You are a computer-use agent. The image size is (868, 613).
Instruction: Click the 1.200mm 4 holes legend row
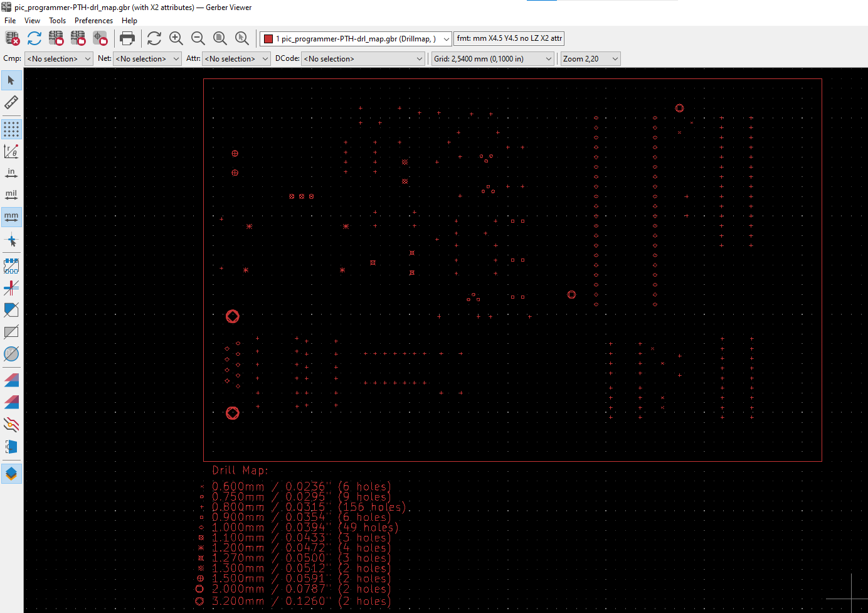tap(295, 548)
